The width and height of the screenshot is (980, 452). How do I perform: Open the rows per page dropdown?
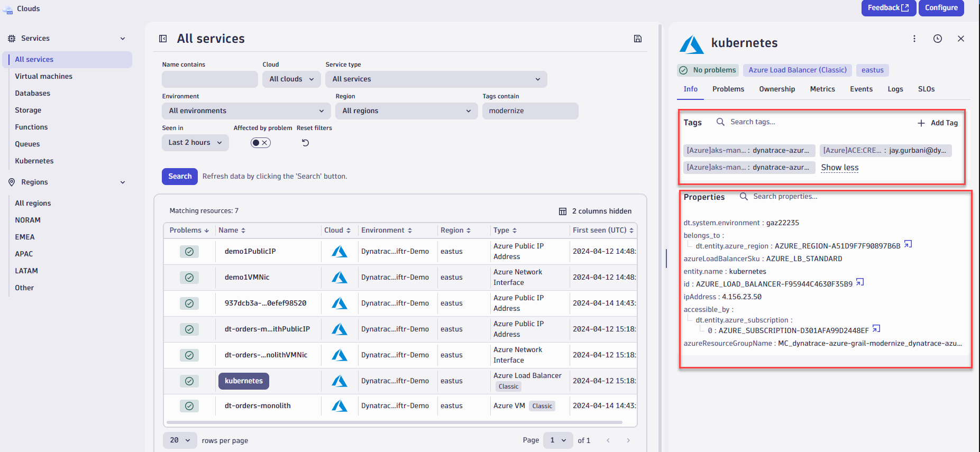(x=180, y=440)
